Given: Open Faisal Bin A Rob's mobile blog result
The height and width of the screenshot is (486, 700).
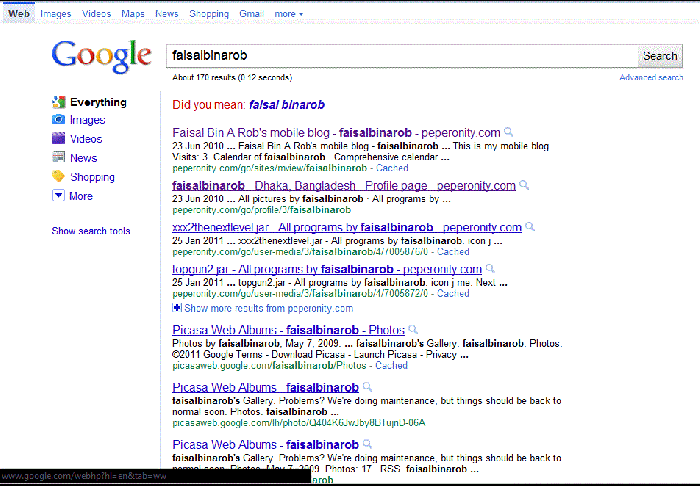Looking at the screenshot, I should (x=336, y=133).
